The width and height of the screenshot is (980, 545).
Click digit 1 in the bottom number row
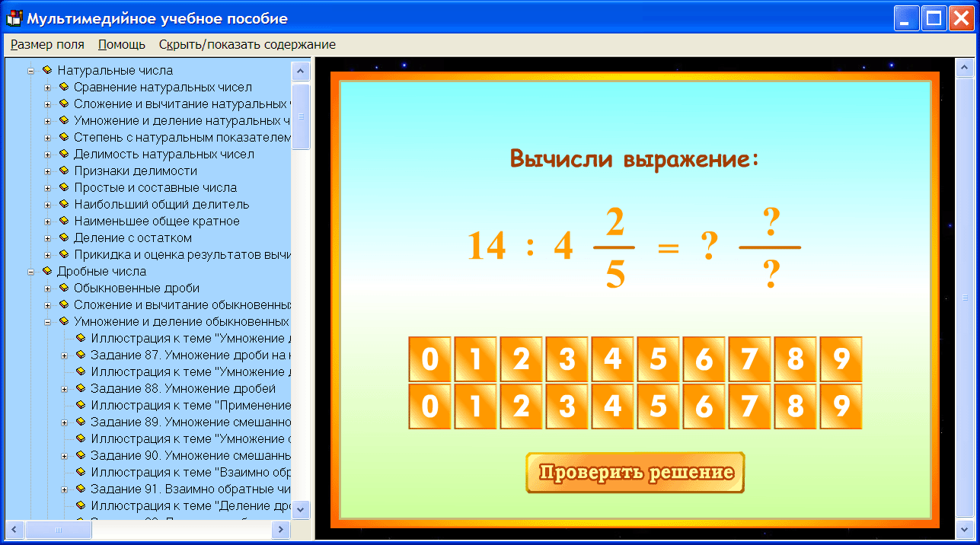[x=475, y=406]
